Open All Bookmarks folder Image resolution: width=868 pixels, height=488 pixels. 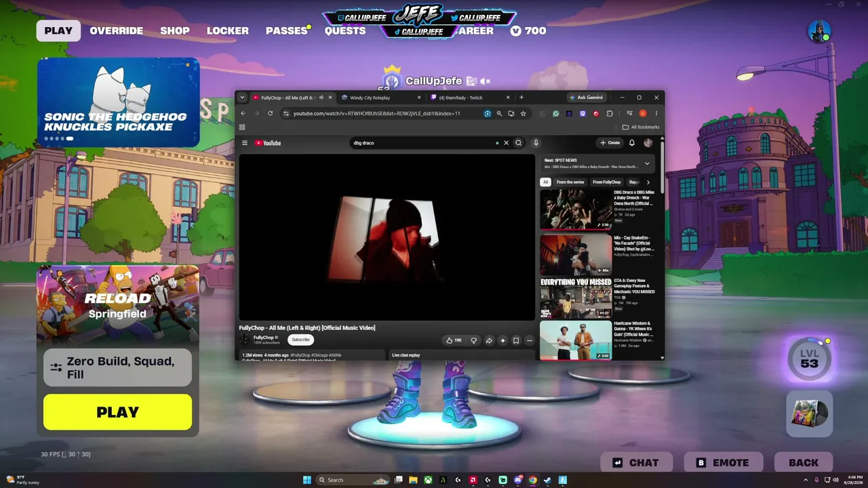pos(641,127)
